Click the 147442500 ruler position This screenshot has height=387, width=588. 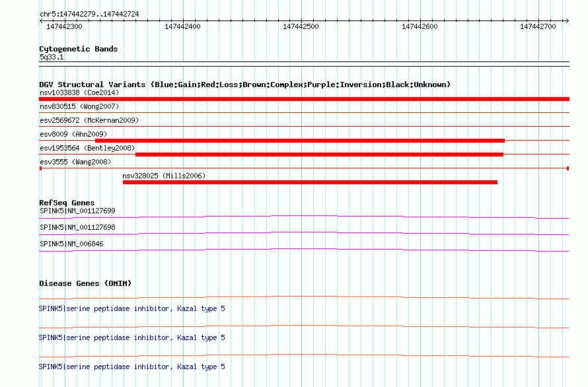point(301,26)
